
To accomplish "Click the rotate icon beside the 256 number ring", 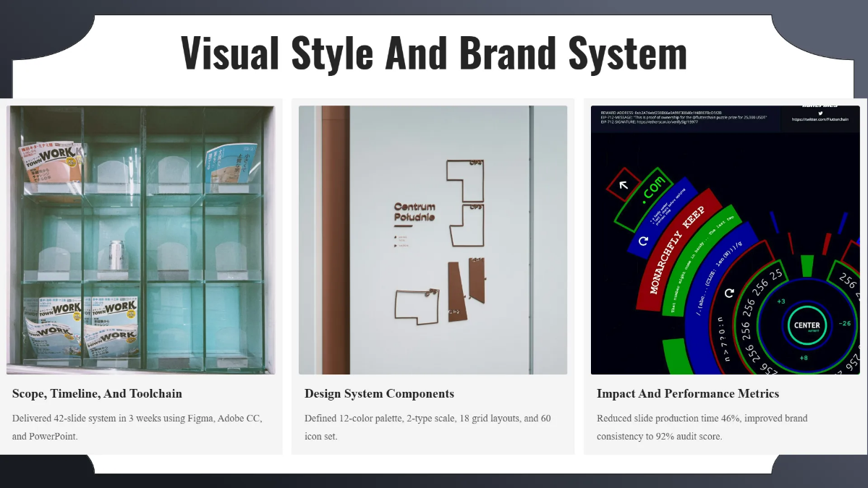I will click(x=729, y=292).
